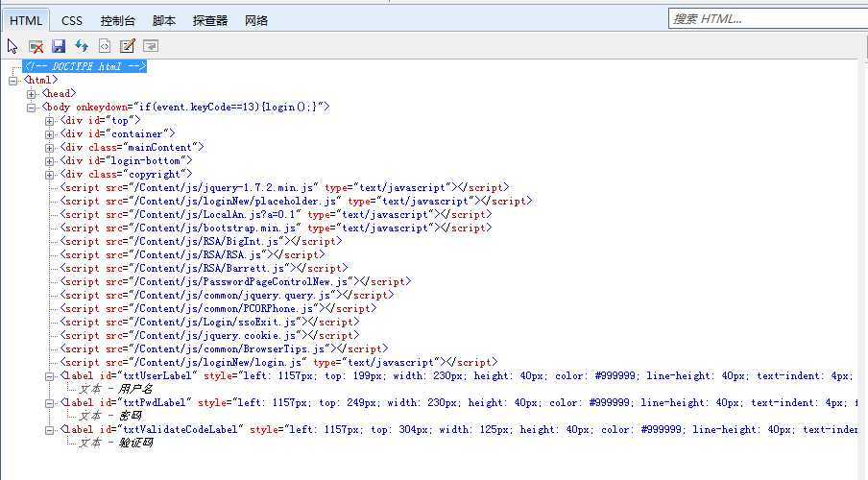The height and width of the screenshot is (480, 868).
Task: Select the label id="txtUserLabel" row
Action: tap(458, 375)
